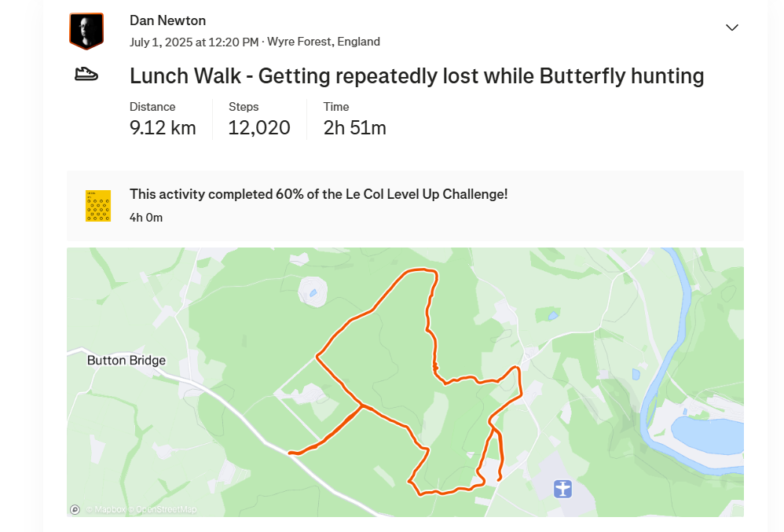The height and width of the screenshot is (532, 784).
Task: Click the Button Bridge map label
Action: (x=126, y=361)
